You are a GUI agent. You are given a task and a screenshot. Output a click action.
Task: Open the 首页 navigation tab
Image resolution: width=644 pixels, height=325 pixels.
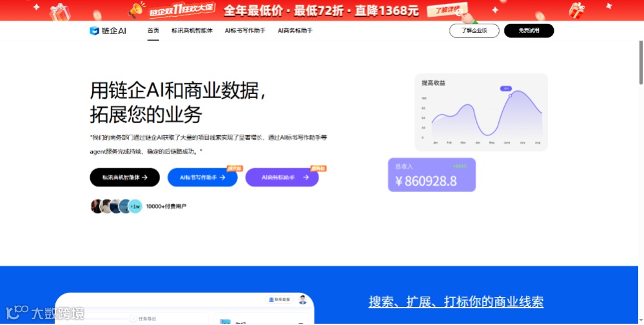pos(153,30)
